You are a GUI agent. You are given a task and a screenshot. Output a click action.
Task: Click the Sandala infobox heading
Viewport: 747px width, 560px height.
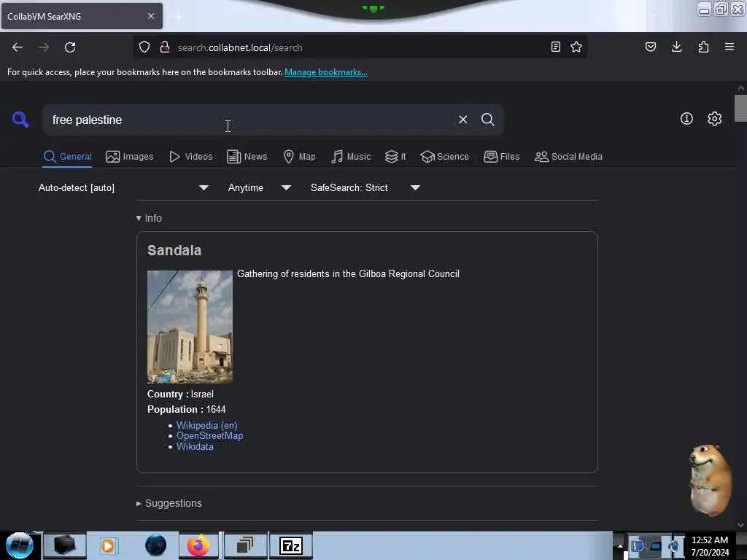click(174, 250)
